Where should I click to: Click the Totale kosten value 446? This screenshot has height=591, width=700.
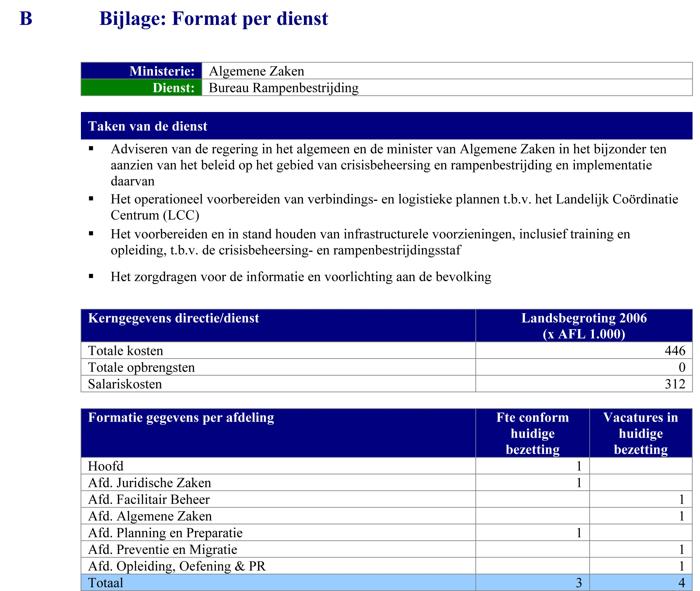pos(674,351)
